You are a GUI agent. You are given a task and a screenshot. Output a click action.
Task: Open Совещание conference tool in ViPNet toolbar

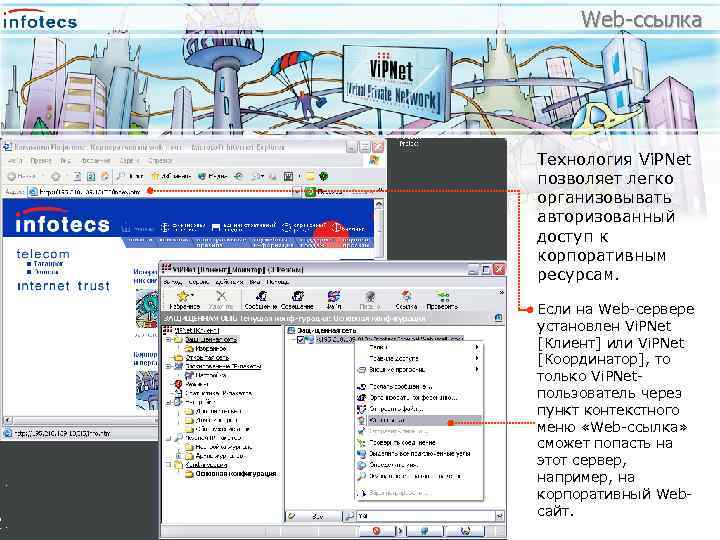pos(298,297)
